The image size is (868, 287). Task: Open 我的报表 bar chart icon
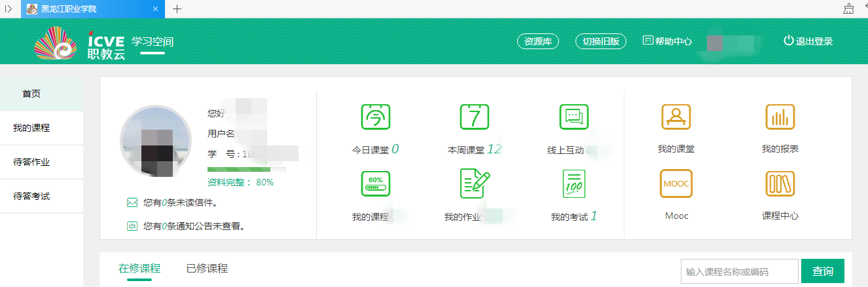coord(780,117)
